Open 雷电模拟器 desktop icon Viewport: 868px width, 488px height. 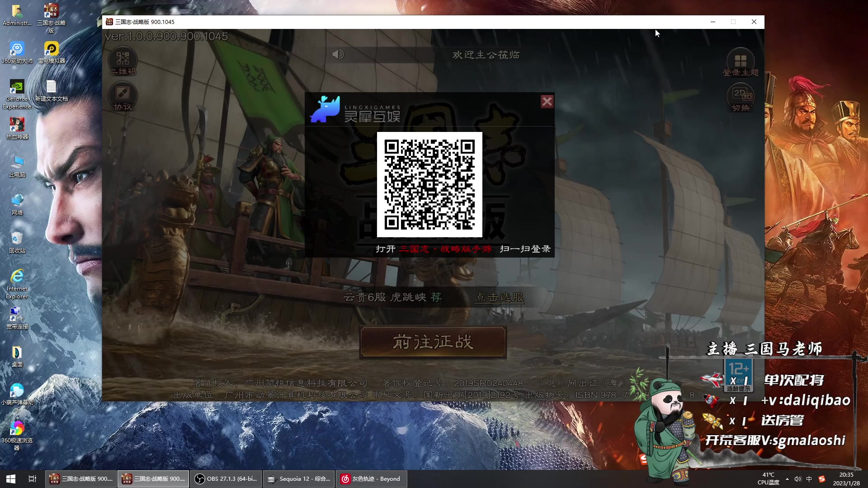(x=52, y=52)
